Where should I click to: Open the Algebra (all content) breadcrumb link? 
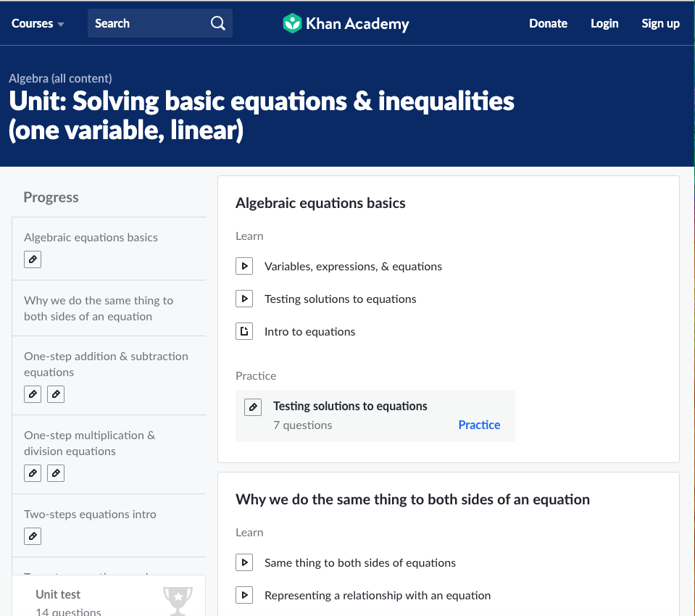(60, 78)
